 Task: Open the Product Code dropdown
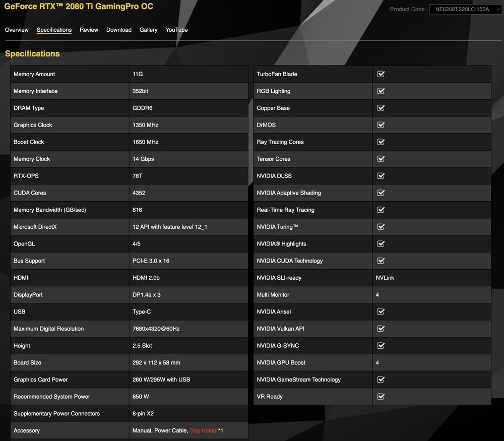pos(465,9)
